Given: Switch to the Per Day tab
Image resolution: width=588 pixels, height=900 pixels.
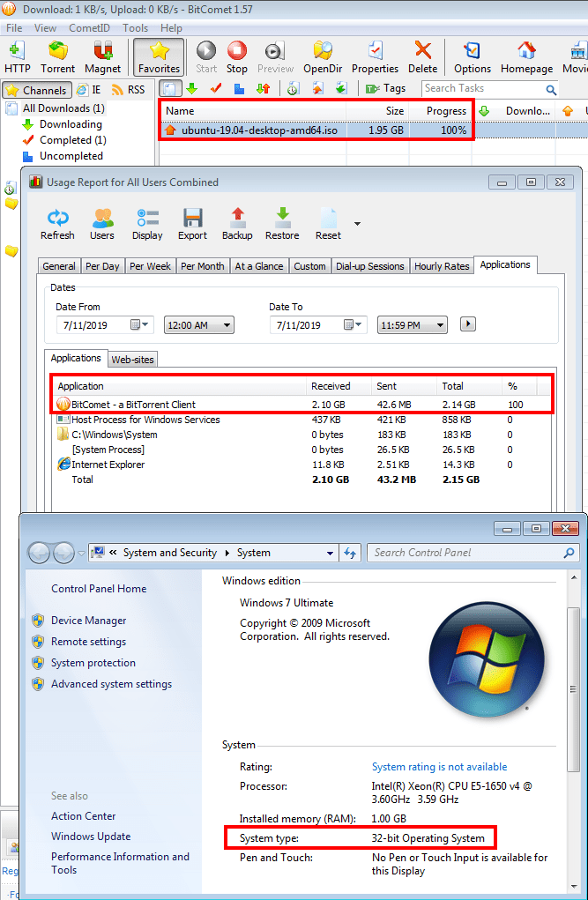Looking at the screenshot, I should click(102, 266).
